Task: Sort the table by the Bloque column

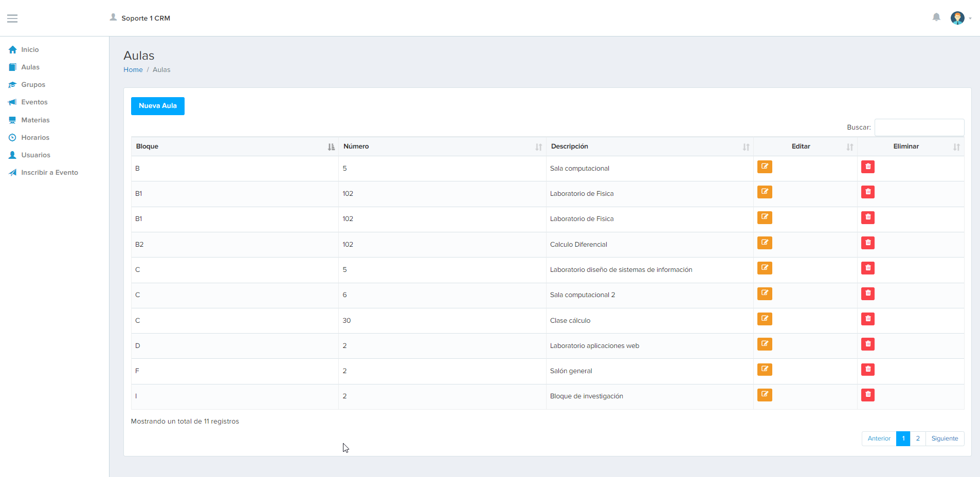Action: click(x=330, y=146)
